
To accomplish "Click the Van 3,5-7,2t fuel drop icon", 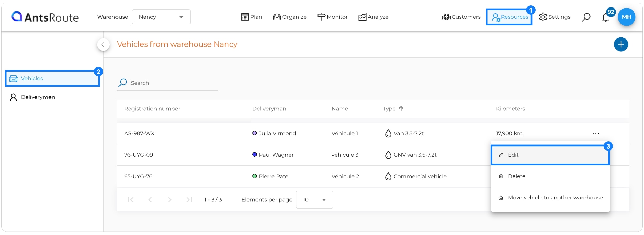I will tap(388, 133).
